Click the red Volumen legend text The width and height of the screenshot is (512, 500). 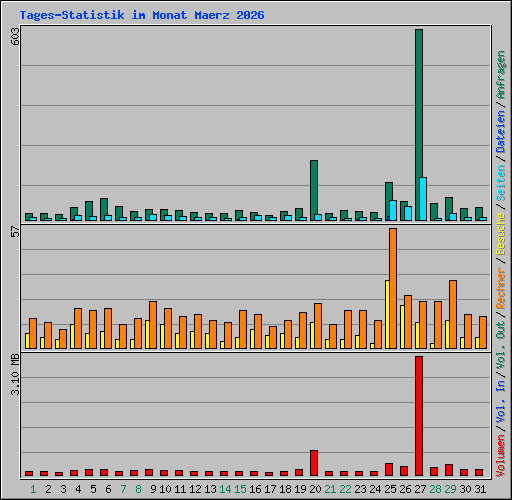[x=501, y=455]
